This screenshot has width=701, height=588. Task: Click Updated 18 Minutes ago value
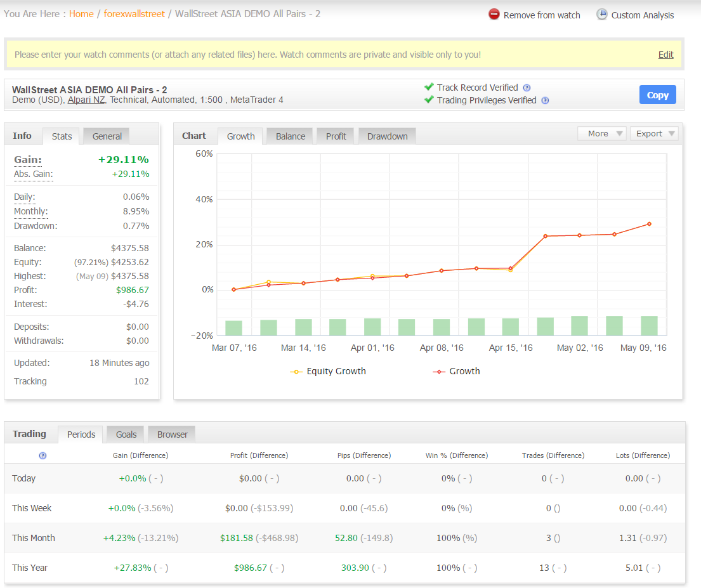click(119, 363)
